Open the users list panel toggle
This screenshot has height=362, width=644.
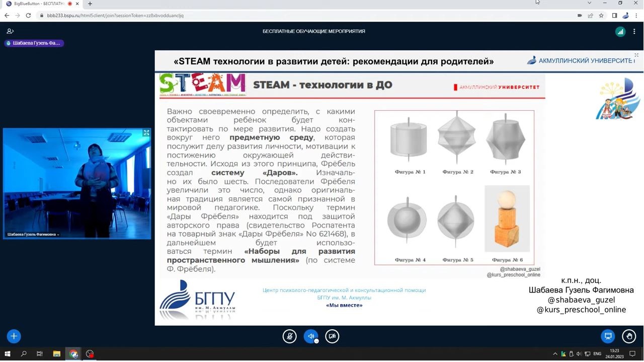point(10,31)
